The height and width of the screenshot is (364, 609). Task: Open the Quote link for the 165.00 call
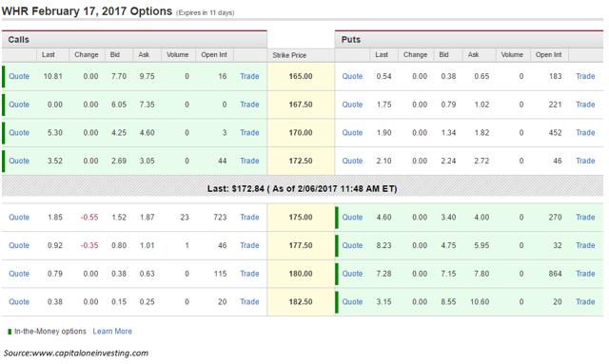pyautogui.click(x=19, y=76)
